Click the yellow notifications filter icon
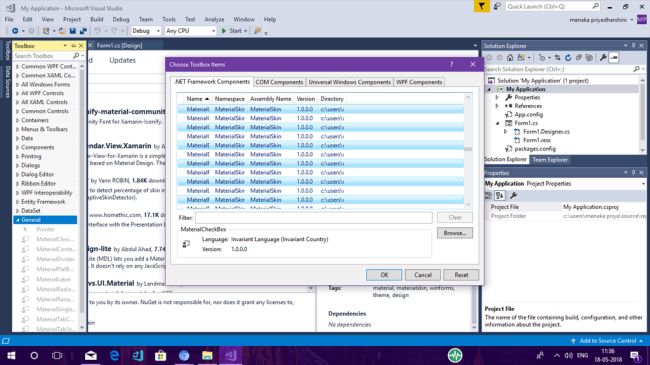The width and height of the screenshot is (650, 365). coord(482,6)
